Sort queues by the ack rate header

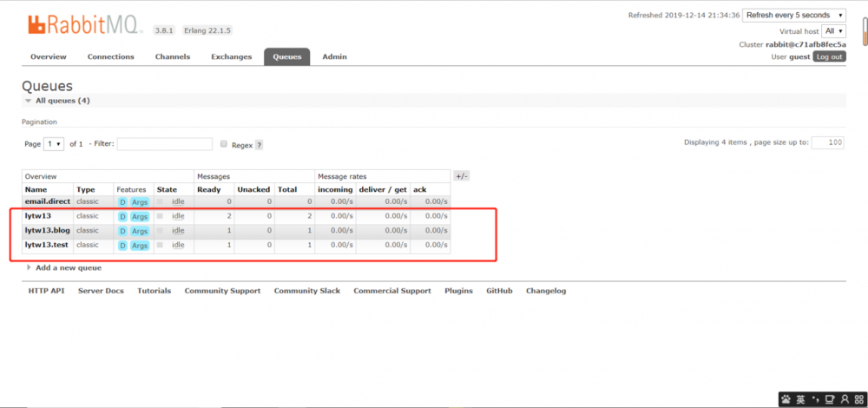click(x=419, y=189)
